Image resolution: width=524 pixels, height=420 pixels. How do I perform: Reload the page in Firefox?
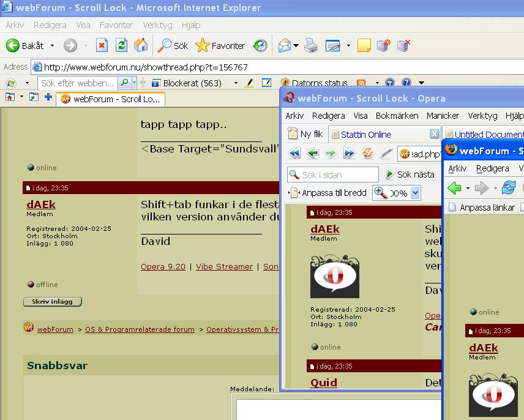(x=509, y=188)
